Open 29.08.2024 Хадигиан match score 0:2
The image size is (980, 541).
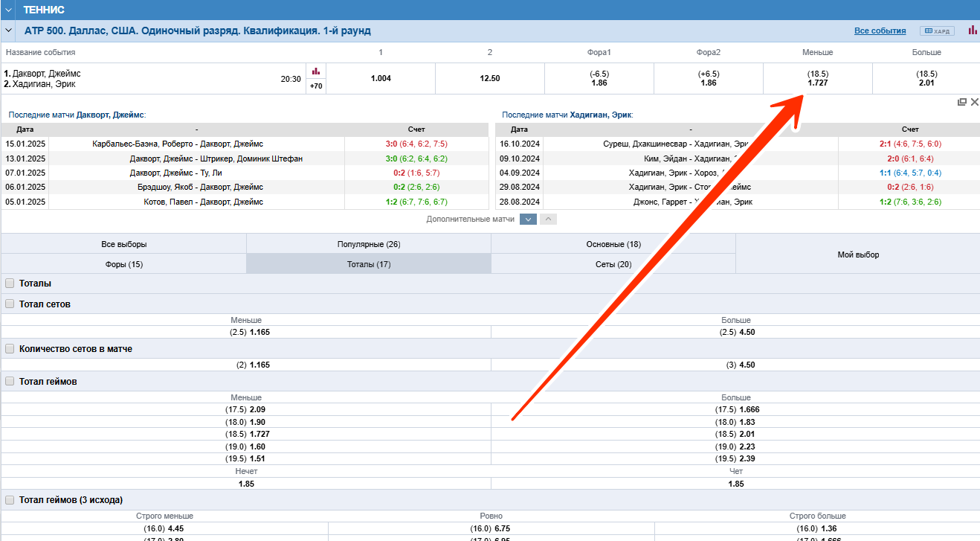pyautogui.click(x=911, y=188)
